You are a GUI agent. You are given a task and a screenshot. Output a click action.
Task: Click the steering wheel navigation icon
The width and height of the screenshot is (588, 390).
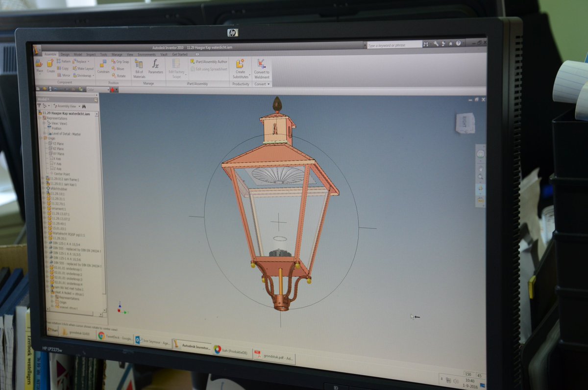click(x=480, y=154)
